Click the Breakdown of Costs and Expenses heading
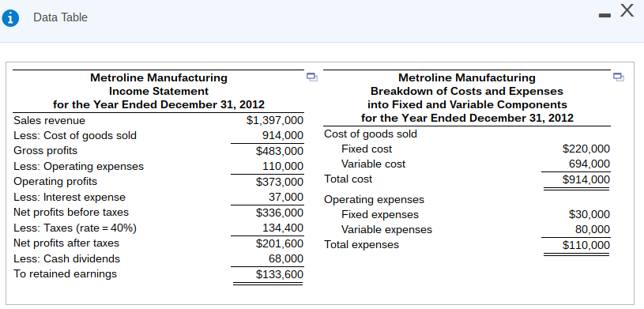Image resolution: width=644 pixels, height=309 pixels. (467, 91)
